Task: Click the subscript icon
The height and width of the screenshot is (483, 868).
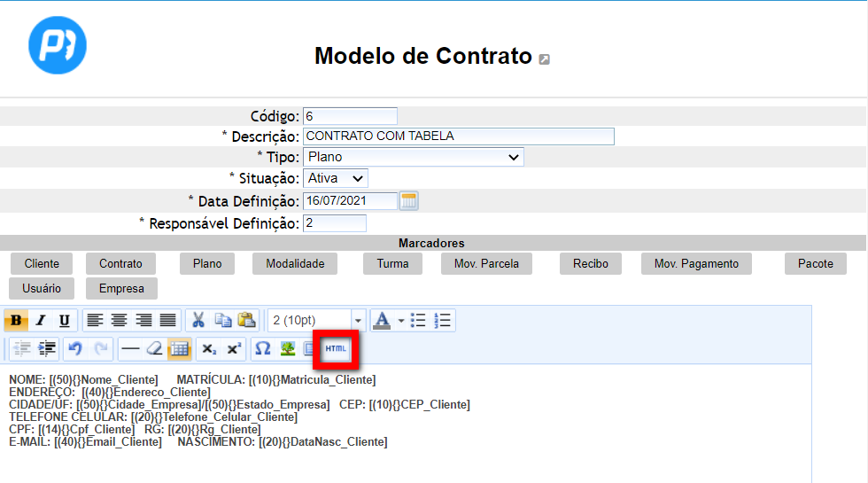Action: [209, 349]
